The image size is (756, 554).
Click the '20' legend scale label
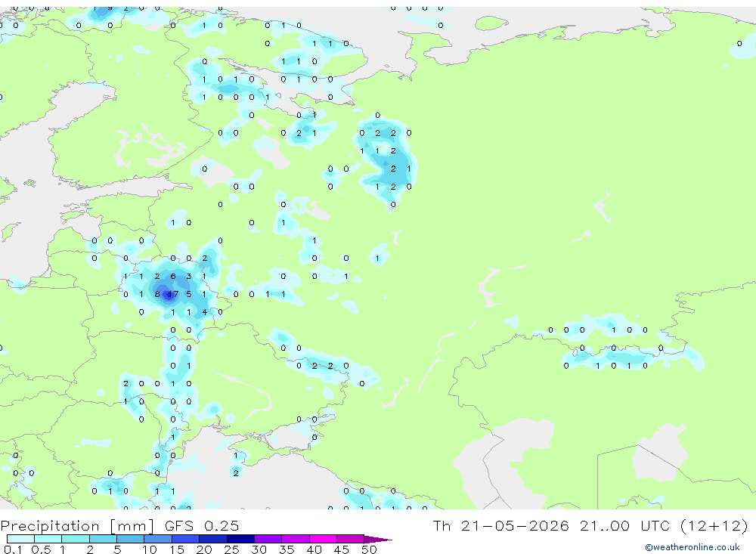click(204, 549)
